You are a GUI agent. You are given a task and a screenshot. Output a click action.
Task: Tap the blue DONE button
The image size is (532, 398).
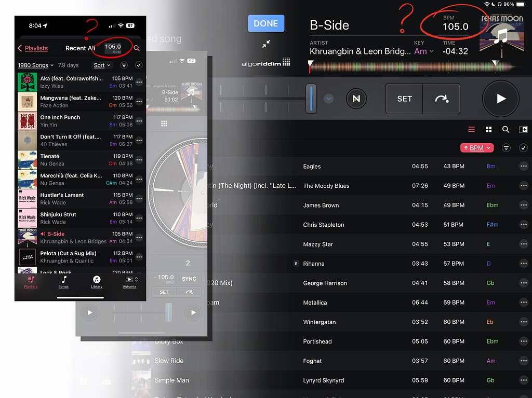265,23
